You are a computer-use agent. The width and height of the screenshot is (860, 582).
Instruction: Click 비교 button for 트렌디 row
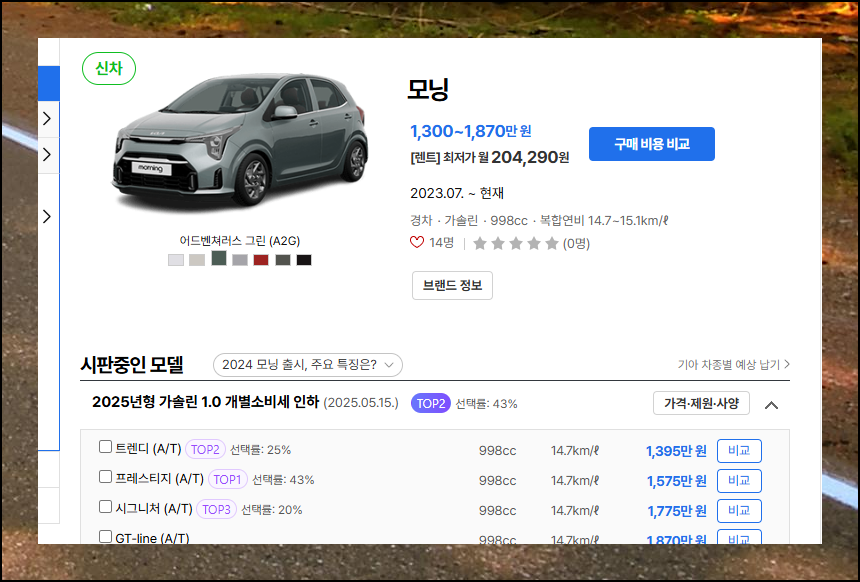[x=739, y=450]
